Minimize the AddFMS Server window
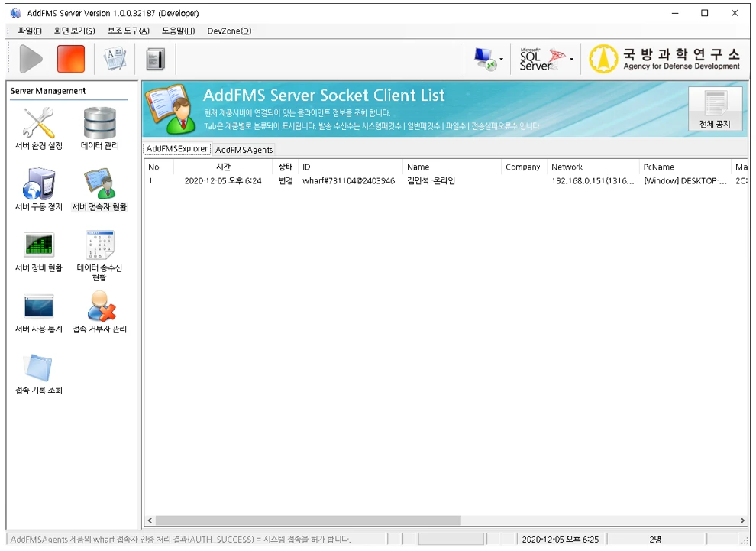Image resolution: width=756 pixels, height=551 pixels. [675, 13]
